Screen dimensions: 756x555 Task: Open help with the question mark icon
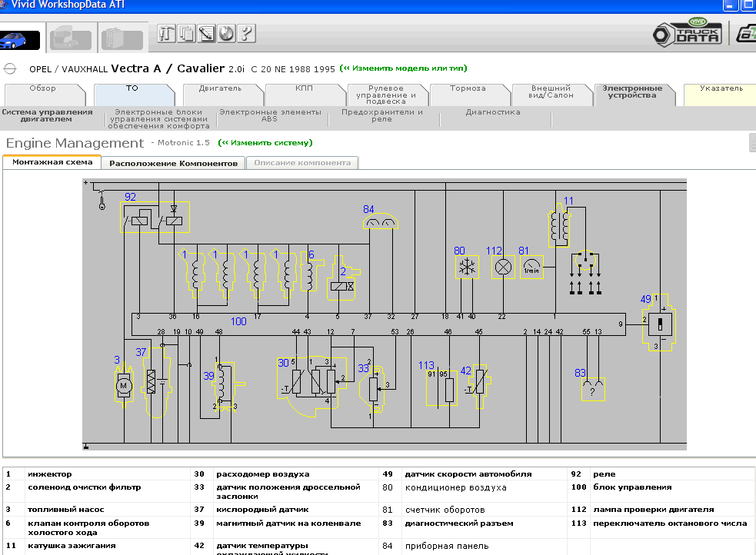(246, 34)
